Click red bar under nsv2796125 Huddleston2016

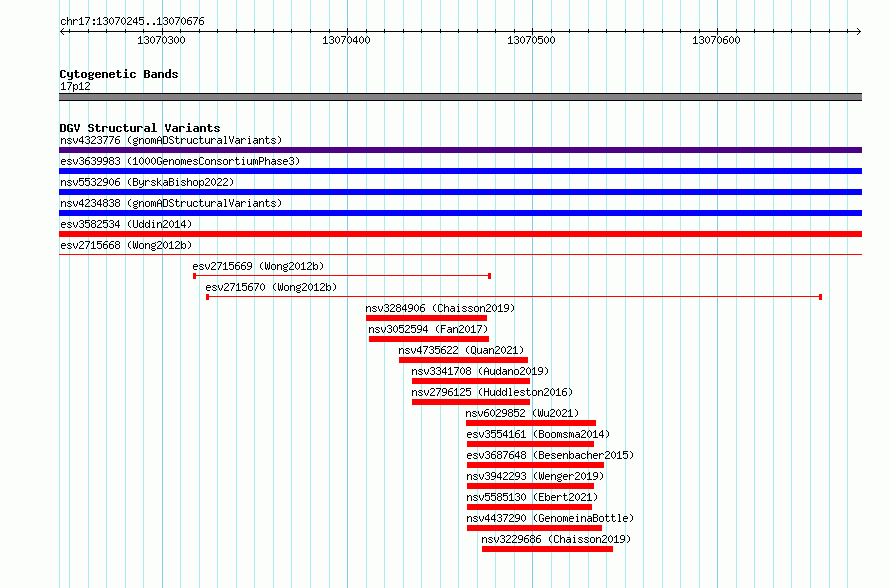click(471, 402)
